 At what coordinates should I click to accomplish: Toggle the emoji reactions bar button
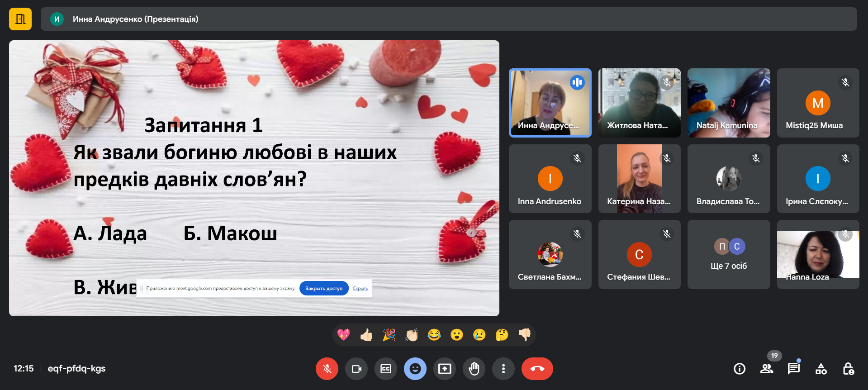[x=415, y=369]
